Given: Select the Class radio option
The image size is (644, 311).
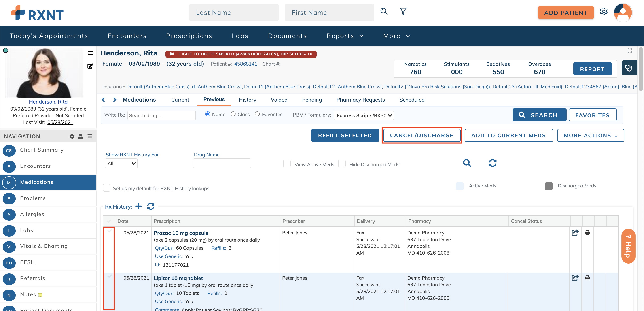Looking at the screenshot, I should [x=233, y=114].
